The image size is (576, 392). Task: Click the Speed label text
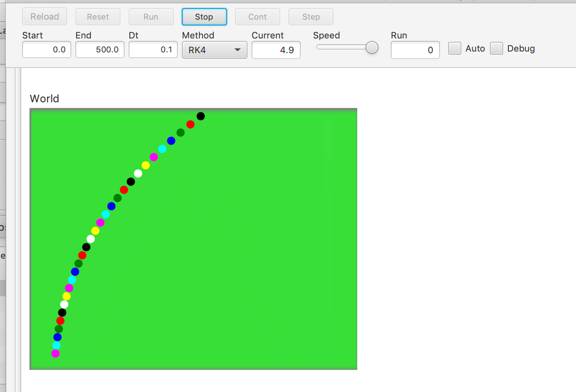coord(327,36)
